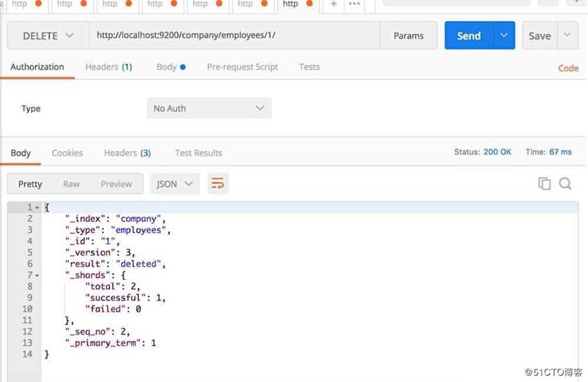Switch response view to Raw
The height and width of the screenshot is (382, 588).
coord(71,184)
